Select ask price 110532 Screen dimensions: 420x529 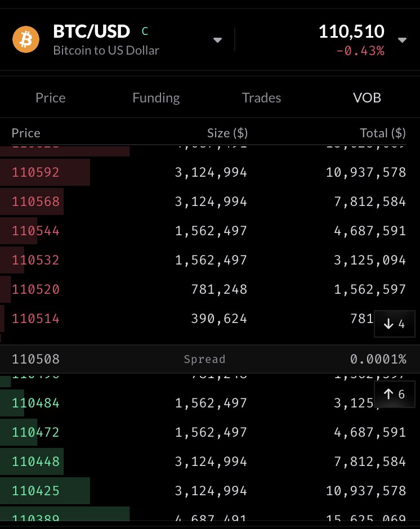pos(36,260)
